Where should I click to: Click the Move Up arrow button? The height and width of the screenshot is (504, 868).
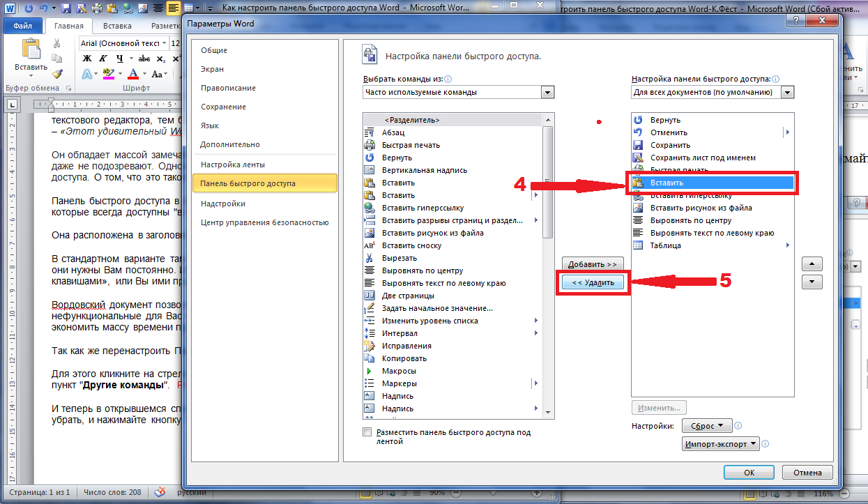[x=812, y=264]
